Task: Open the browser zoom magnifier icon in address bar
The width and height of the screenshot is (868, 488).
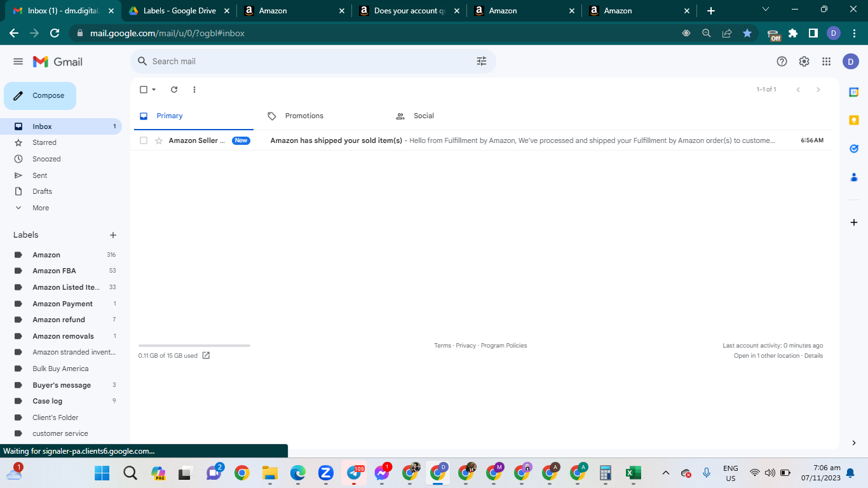Action: (706, 33)
